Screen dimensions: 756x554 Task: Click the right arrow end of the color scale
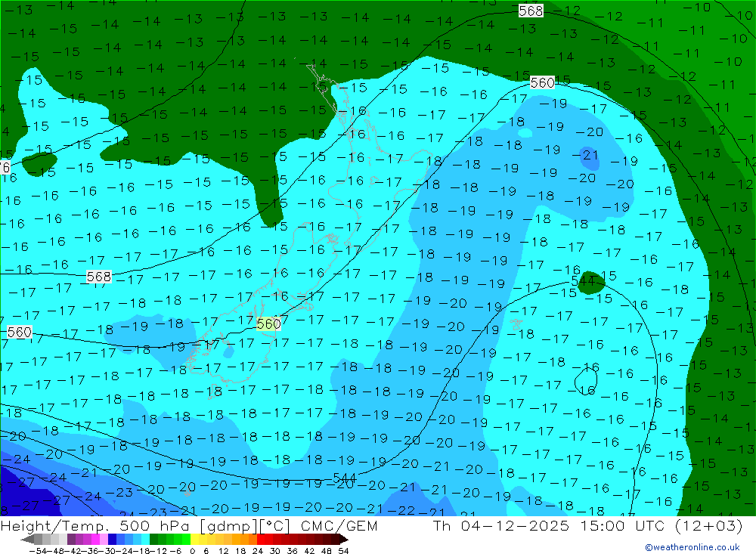coord(343,539)
